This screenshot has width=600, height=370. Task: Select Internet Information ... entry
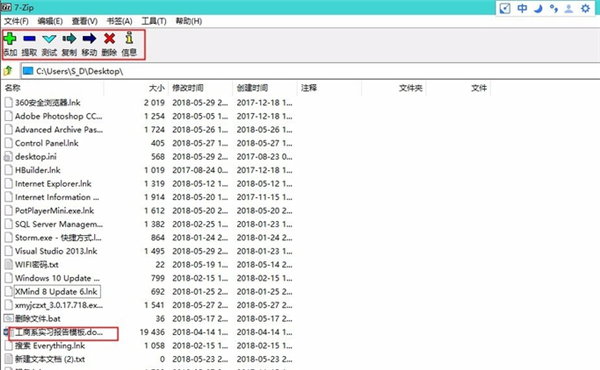(57, 197)
